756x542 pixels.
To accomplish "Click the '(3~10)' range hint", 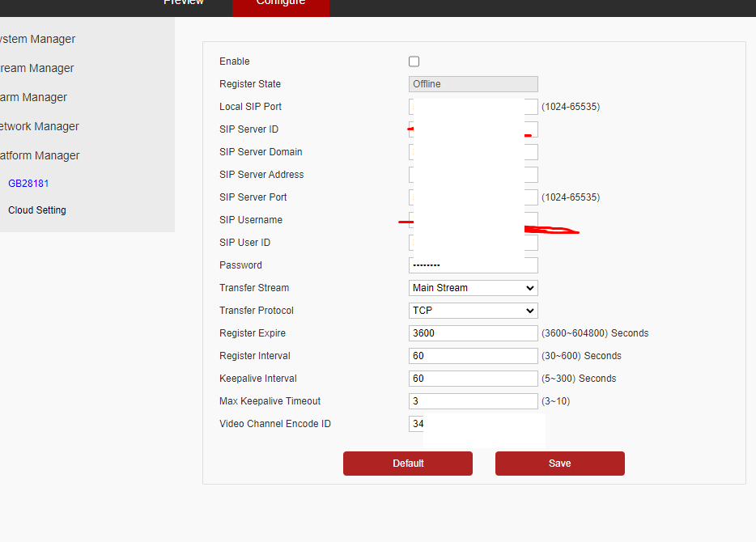I will click(x=555, y=401).
